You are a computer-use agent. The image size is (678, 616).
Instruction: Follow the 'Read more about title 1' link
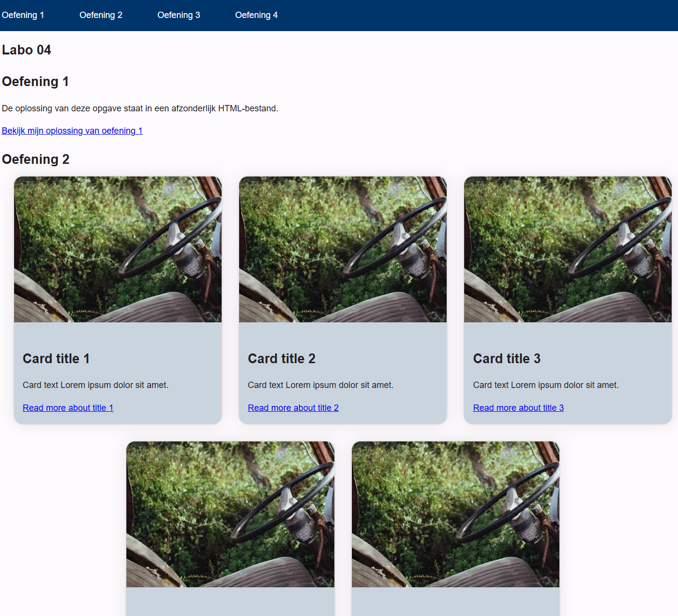click(x=68, y=408)
